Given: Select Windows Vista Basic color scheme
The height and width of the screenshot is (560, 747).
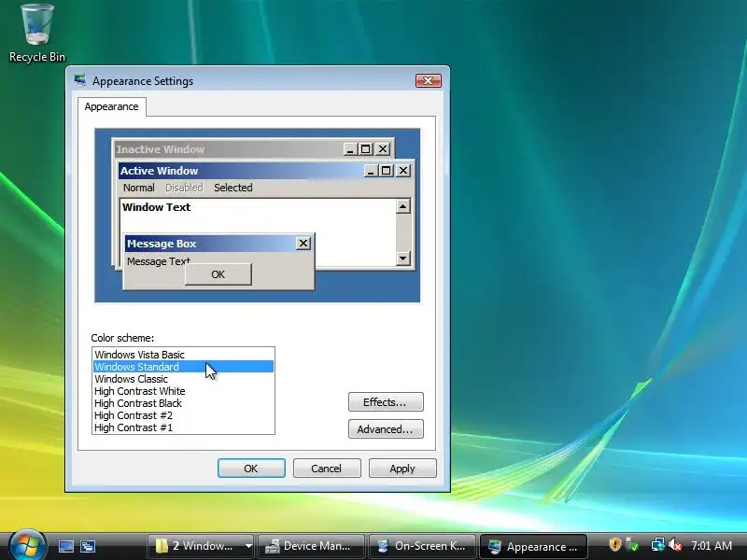Looking at the screenshot, I should coord(183,355).
